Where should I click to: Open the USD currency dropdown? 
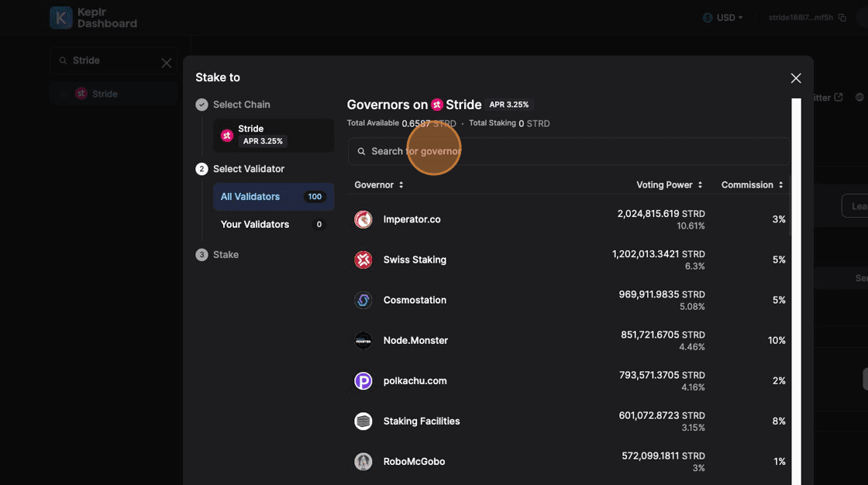[722, 18]
